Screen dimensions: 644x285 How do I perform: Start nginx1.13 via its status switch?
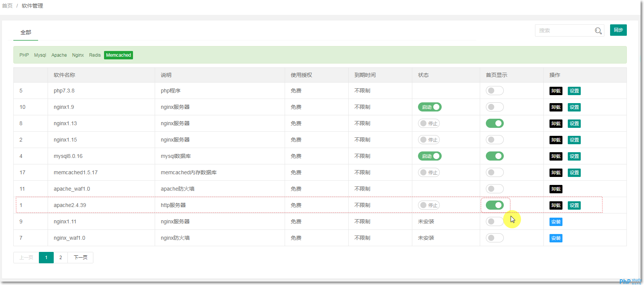pos(429,124)
